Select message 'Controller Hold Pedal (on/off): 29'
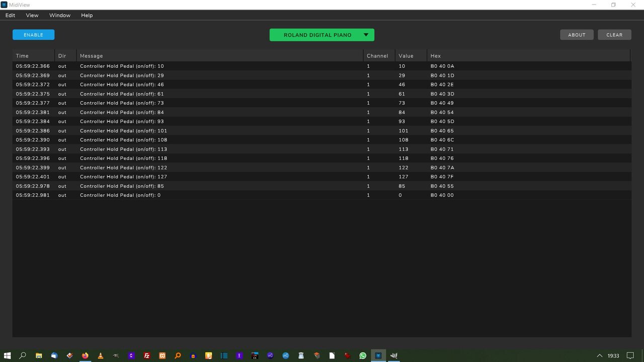Screen dimensions: 644x362 click(122, 75)
